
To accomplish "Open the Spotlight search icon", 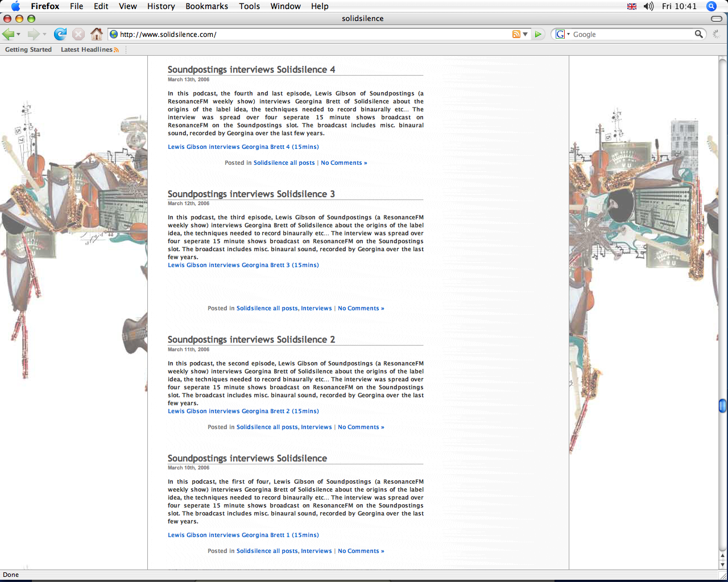I will [x=711, y=6].
